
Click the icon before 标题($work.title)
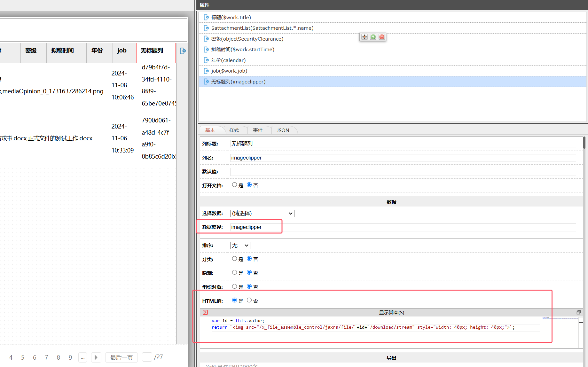(206, 17)
